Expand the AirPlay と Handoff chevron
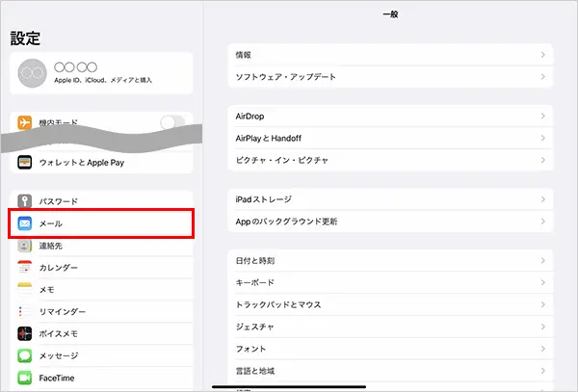 [543, 138]
